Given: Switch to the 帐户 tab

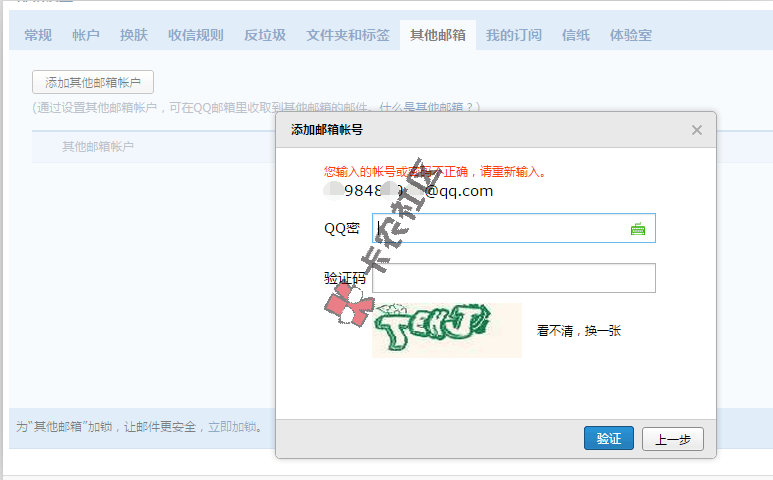Looking at the screenshot, I should (x=86, y=35).
